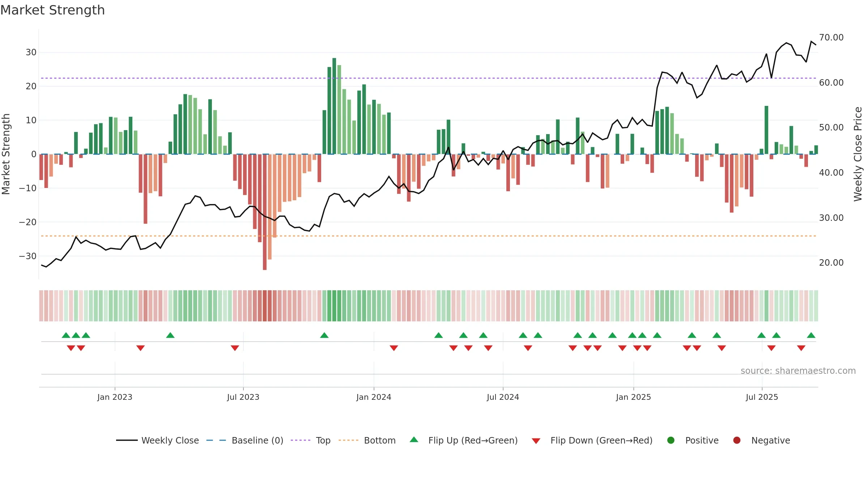This screenshot has width=868, height=488.
Task: Click the Market Strength vertical axis title
Action: point(6,154)
